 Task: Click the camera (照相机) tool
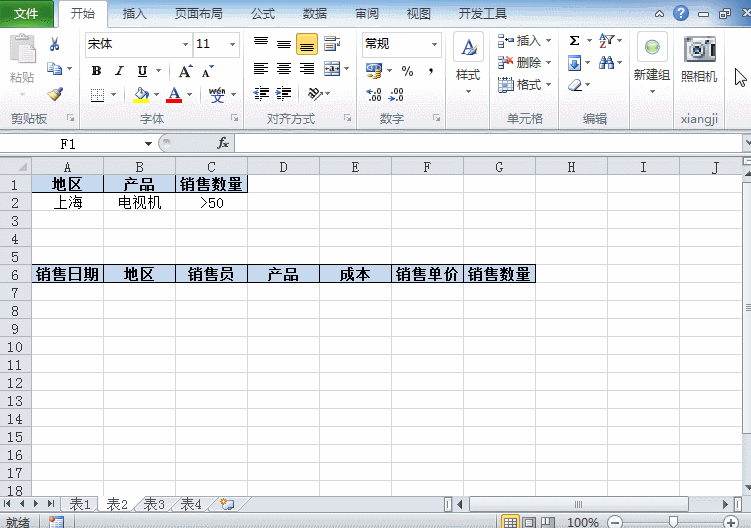pyautogui.click(x=699, y=59)
